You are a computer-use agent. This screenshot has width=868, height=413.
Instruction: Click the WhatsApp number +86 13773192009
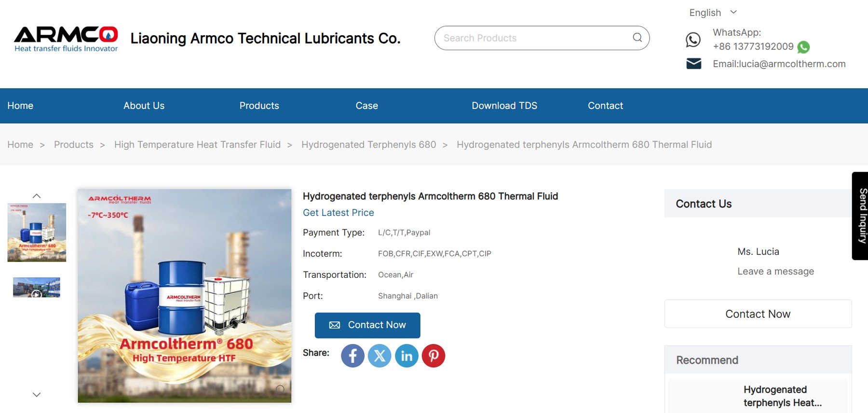[753, 46]
